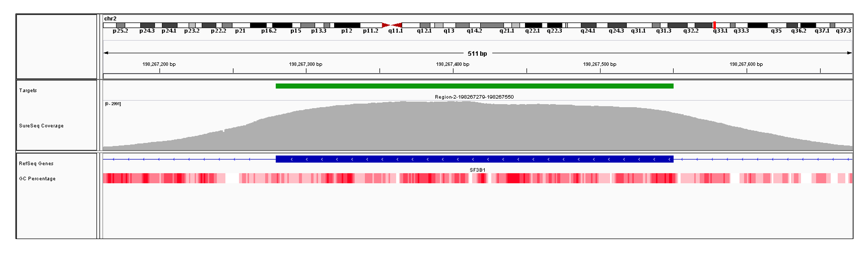Click the GC Percentage heatmap track
The height and width of the screenshot is (253, 868).
click(x=477, y=178)
